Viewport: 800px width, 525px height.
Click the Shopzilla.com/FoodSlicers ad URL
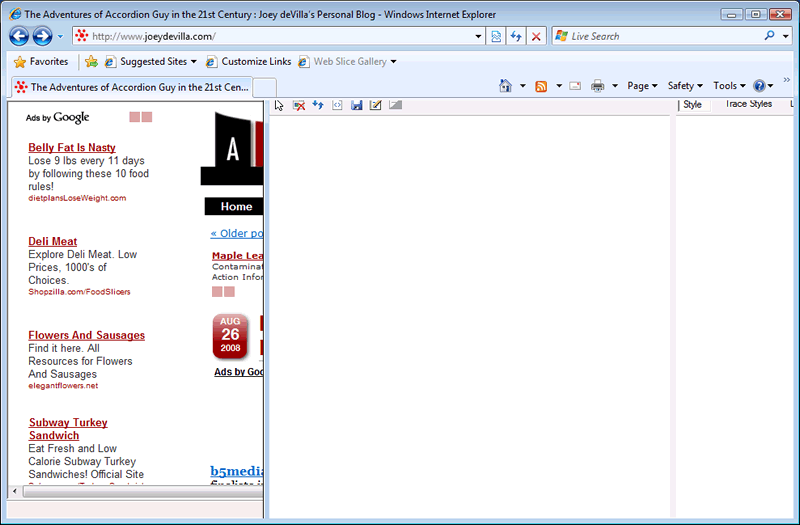[79, 292]
